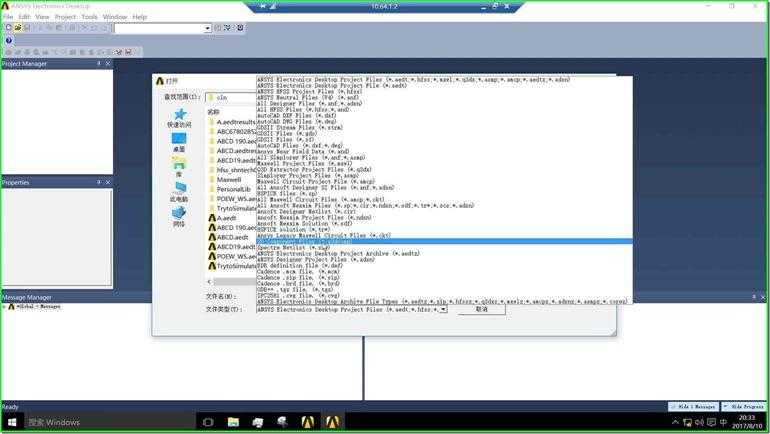Close the Message Manager panel
770x434 pixels.
763,297
